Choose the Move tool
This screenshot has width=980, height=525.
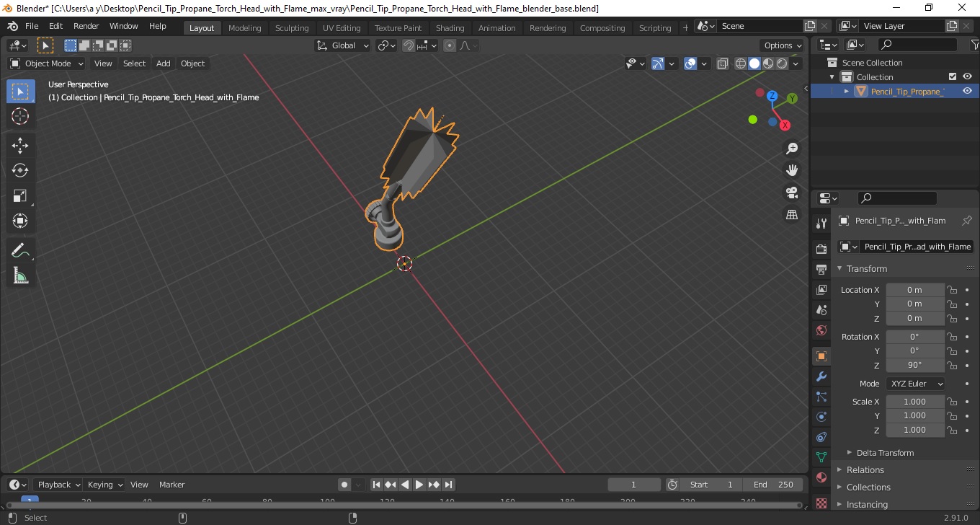pyautogui.click(x=20, y=146)
